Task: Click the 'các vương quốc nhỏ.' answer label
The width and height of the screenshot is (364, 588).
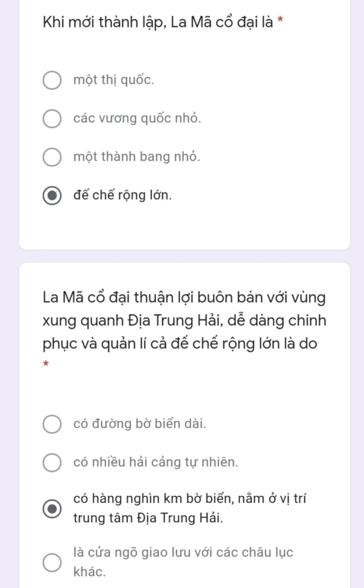Action: tap(137, 118)
